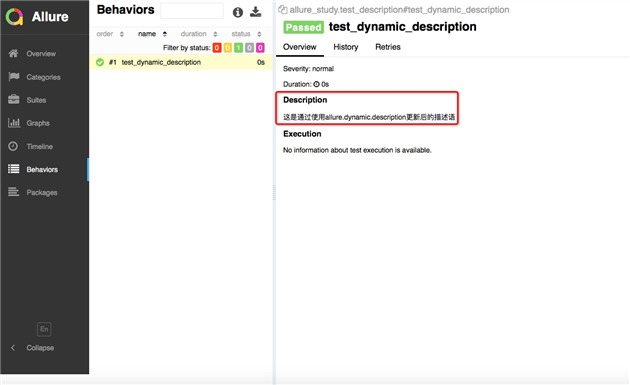Open Graphs via bar chart icon
Viewport: 630px width, 385px height.
tap(14, 123)
